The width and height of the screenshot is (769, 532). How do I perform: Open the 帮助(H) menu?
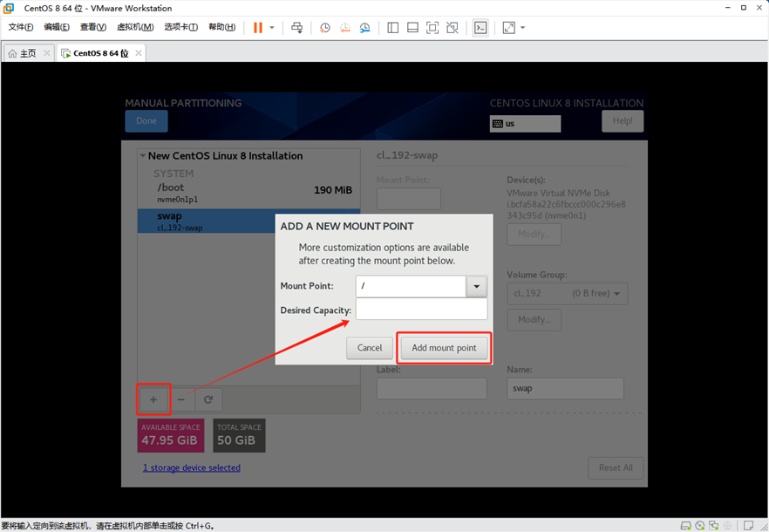click(221, 27)
